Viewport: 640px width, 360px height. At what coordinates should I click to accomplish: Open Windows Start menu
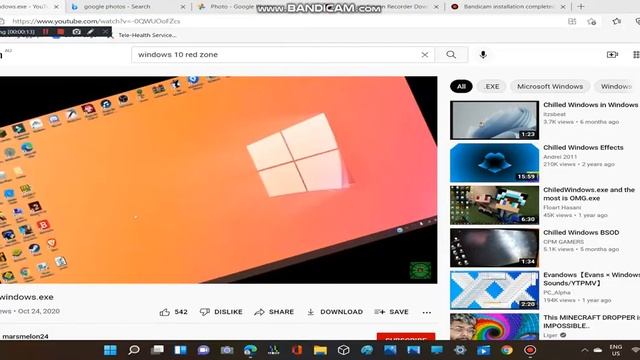pyautogui.click(x=110, y=350)
